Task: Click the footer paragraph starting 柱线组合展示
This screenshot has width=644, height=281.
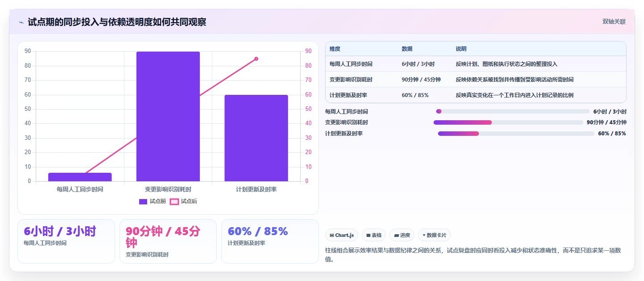Action: [473, 255]
